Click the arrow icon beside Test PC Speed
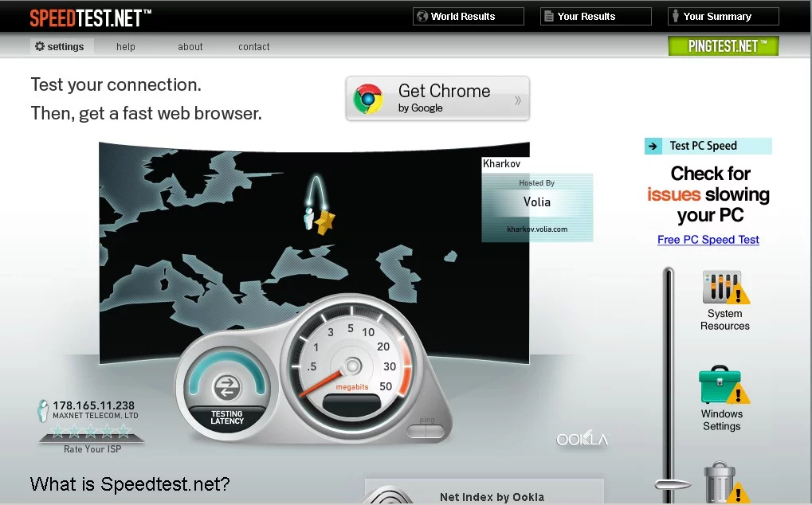The image size is (812, 505). (653, 147)
